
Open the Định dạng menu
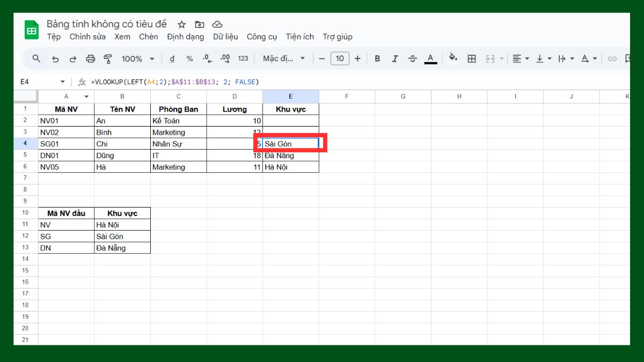point(185,36)
